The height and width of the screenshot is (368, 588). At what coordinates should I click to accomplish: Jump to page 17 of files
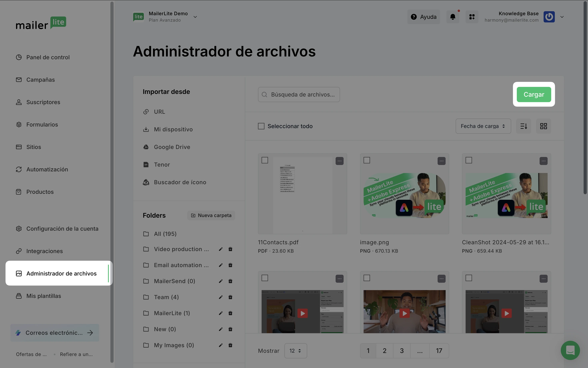439,351
